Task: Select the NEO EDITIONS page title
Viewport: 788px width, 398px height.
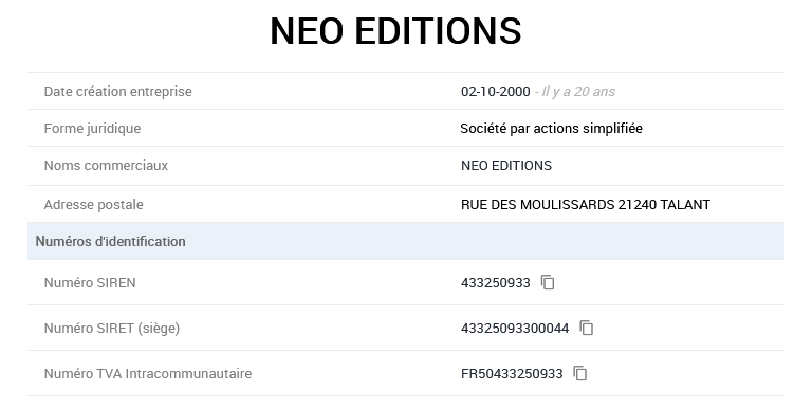Action: (396, 31)
